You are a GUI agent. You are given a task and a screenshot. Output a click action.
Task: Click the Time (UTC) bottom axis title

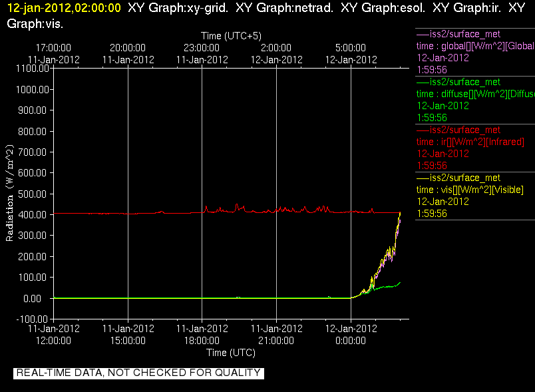[231, 353]
